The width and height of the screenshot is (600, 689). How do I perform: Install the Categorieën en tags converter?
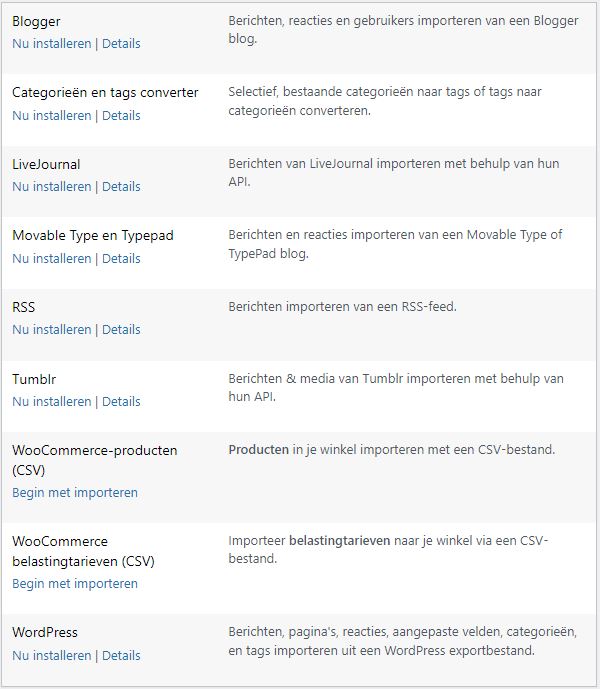(x=51, y=115)
